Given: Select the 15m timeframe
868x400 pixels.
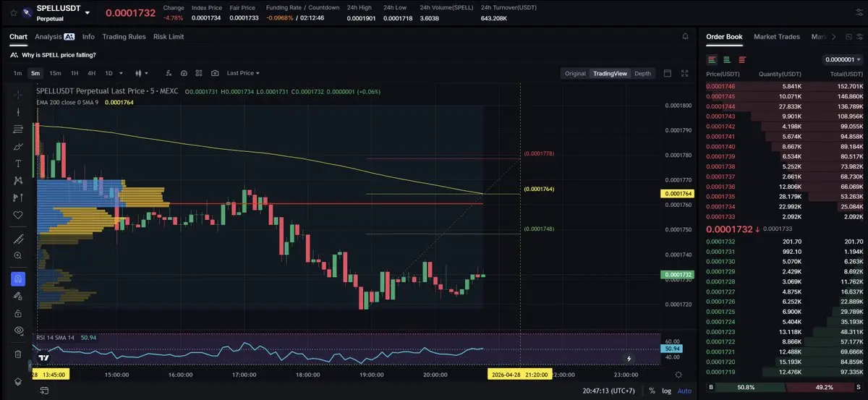Looking at the screenshot, I should click(55, 73).
